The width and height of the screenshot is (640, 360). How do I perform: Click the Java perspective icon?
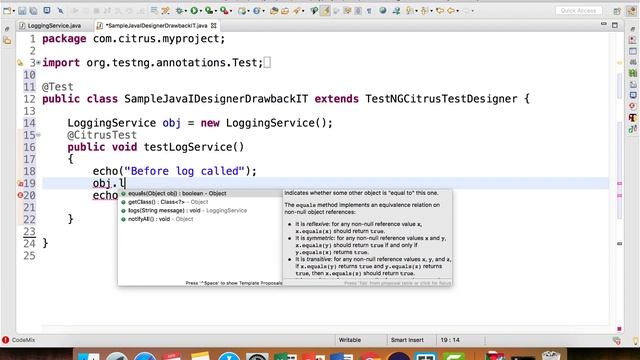point(631,11)
